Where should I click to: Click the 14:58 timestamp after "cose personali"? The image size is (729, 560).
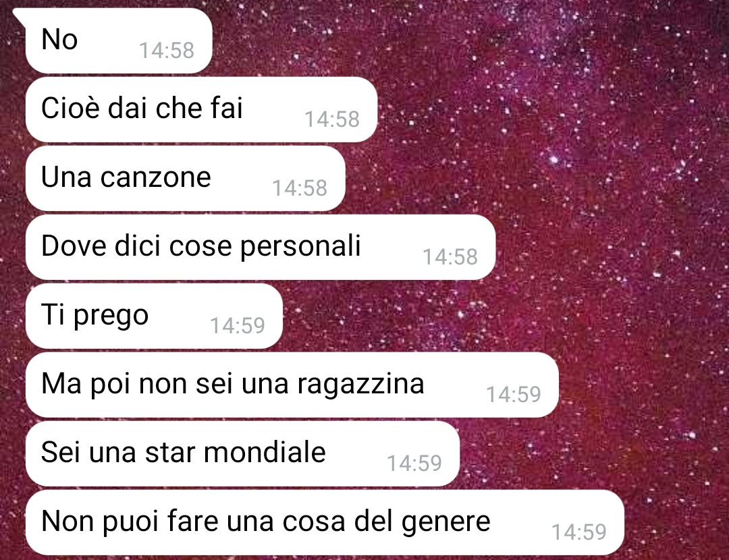tap(450, 256)
